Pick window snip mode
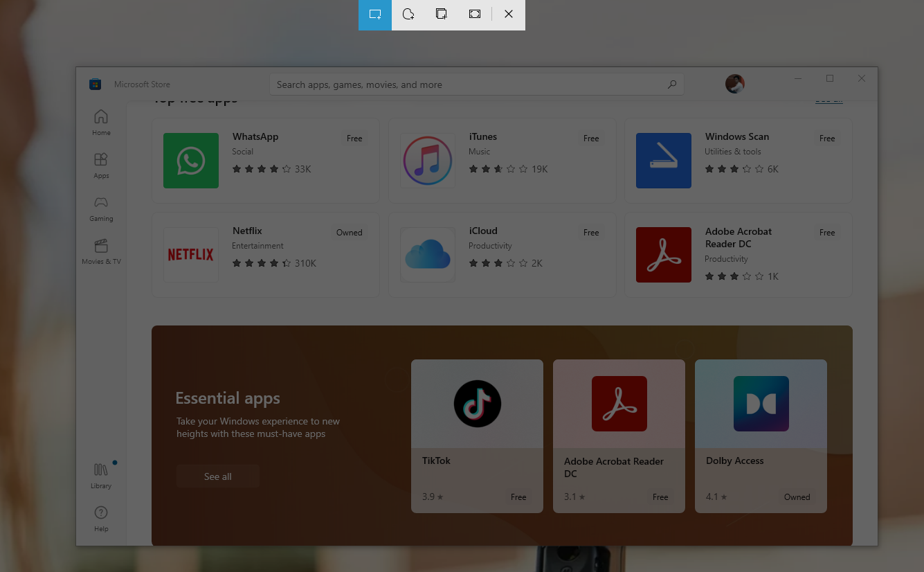This screenshot has height=572, width=924. click(442, 15)
